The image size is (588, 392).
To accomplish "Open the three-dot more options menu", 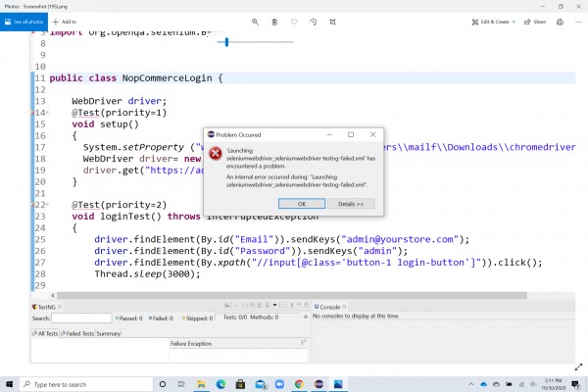I will coord(578,22).
